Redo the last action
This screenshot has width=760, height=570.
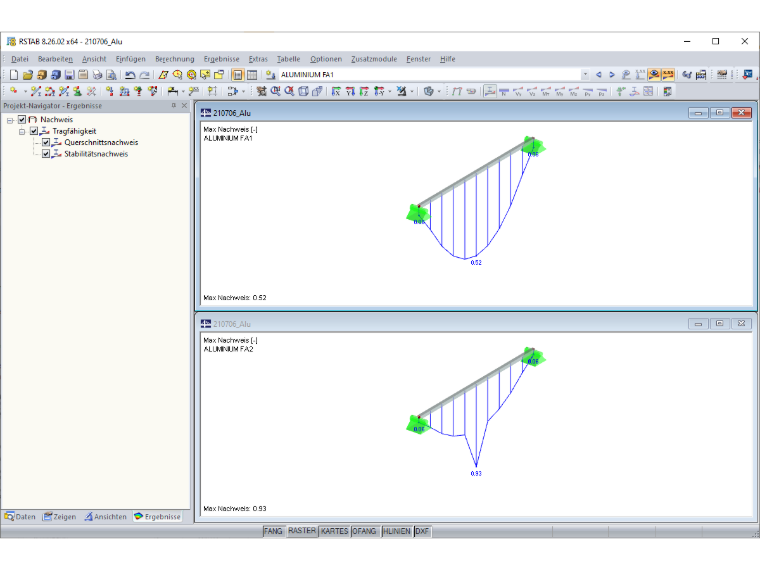(x=144, y=75)
